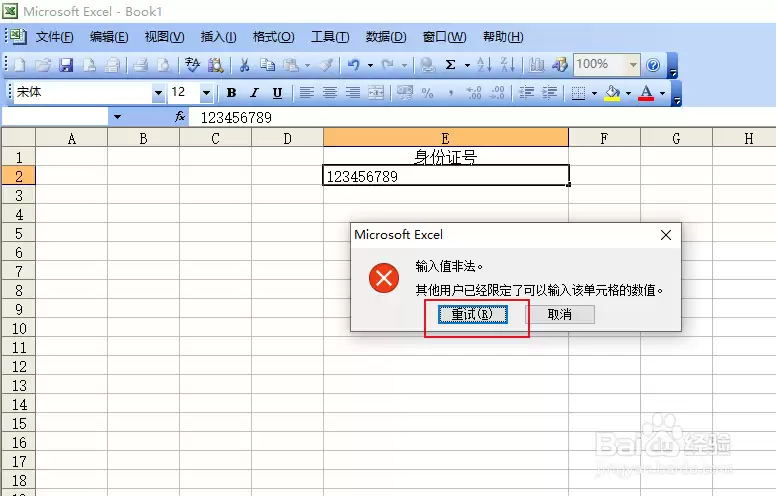Open the 编辑(E) menu

click(109, 37)
